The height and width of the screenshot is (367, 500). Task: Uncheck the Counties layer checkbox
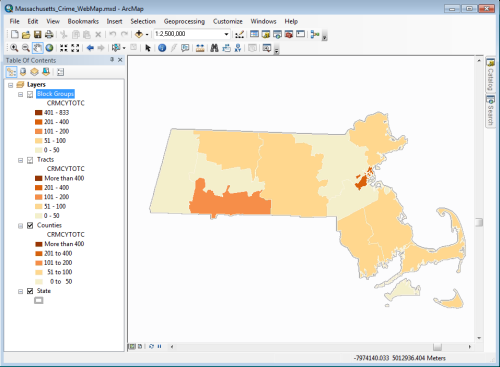click(30, 226)
